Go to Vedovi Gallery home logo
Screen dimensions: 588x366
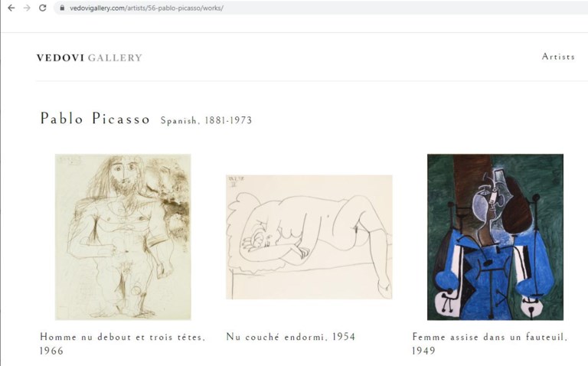(x=90, y=57)
